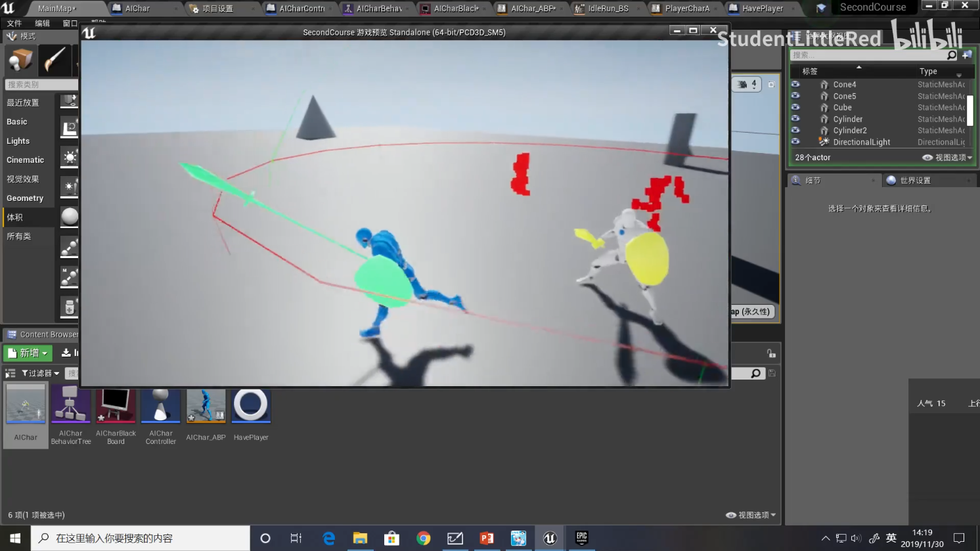This screenshot has height=551, width=980.
Task: Launch Microsoft Edge from taskbar
Action: tap(328, 539)
